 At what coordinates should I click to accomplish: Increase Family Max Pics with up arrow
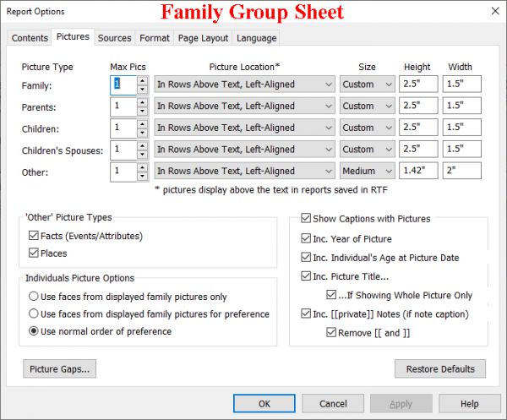pos(142,80)
